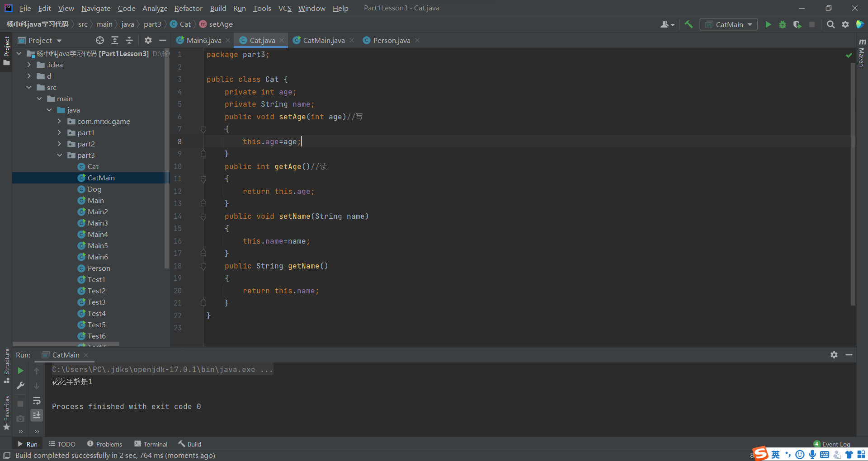868x461 pixels.
Task: Switch to the Person.java editor tab
Action: [x=392, y=40]
